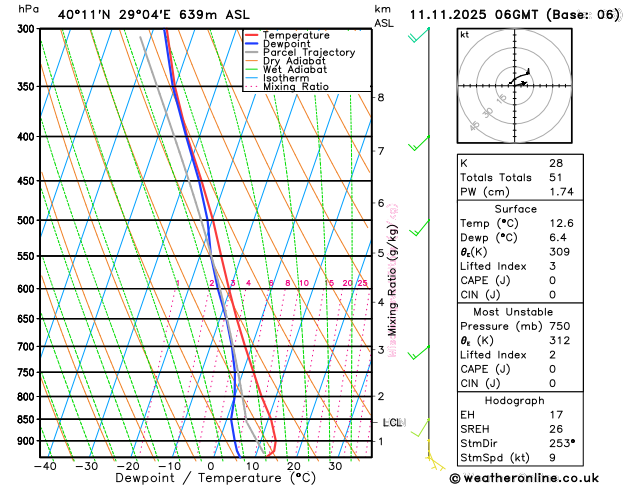Click the pink '10' mixing ratio label
629x486 pixels.
304,283
